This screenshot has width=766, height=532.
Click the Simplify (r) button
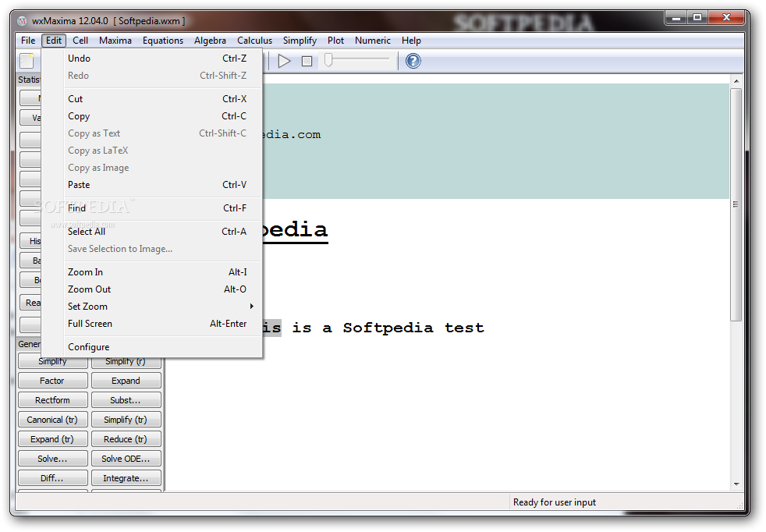pyautogui.click(x=126, y=363)
